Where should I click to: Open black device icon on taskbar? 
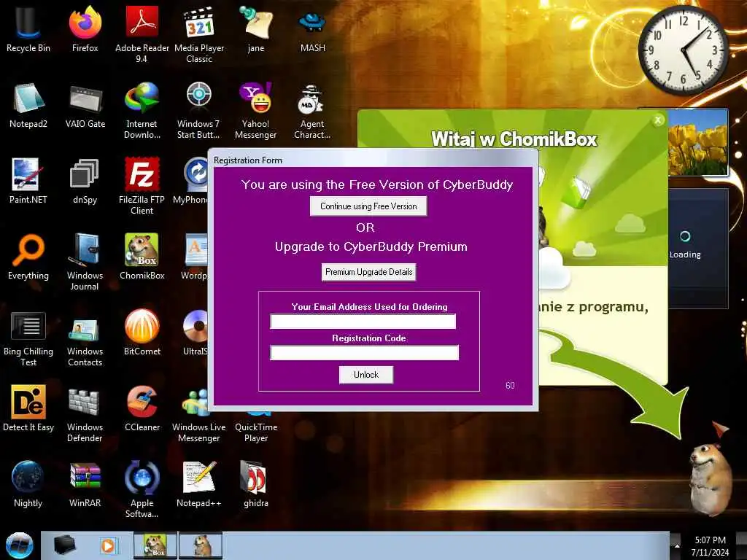64,545
